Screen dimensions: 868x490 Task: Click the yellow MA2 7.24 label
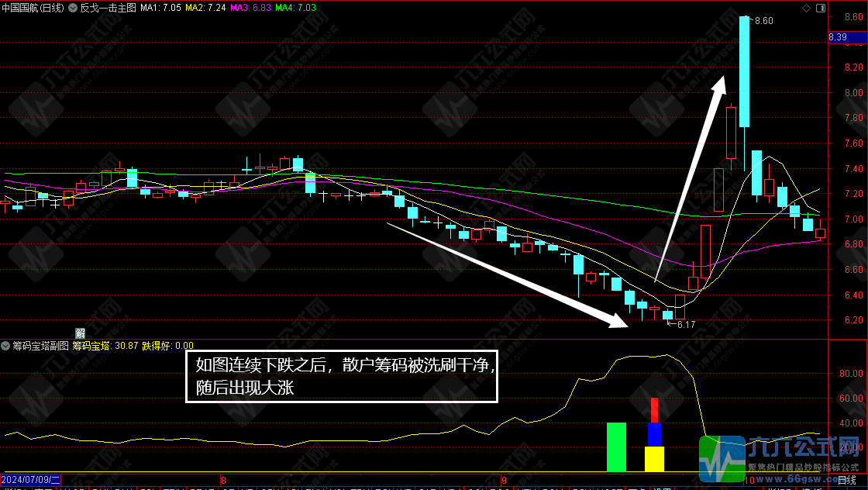click(x=206, y=8)
